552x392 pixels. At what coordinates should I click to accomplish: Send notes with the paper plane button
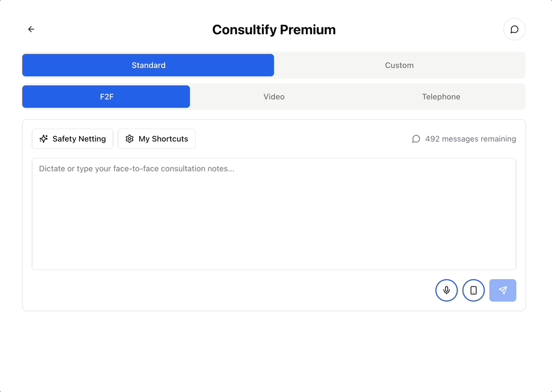[503, 290]
